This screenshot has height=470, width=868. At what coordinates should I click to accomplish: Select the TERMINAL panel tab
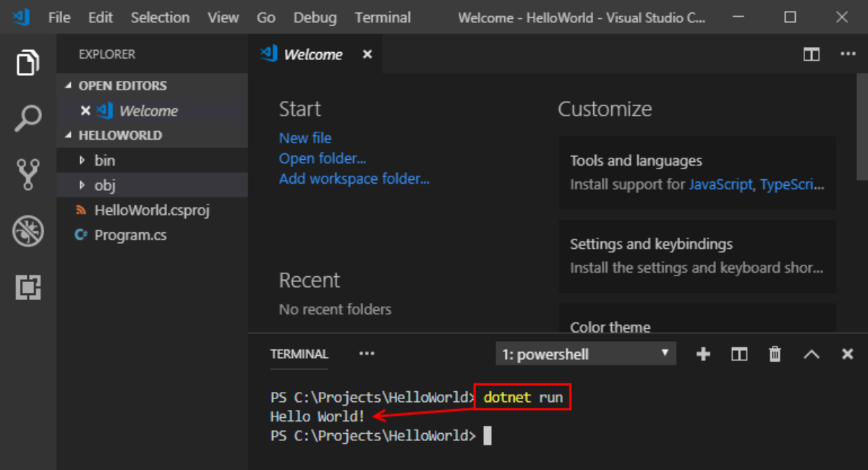pos(299,354)
